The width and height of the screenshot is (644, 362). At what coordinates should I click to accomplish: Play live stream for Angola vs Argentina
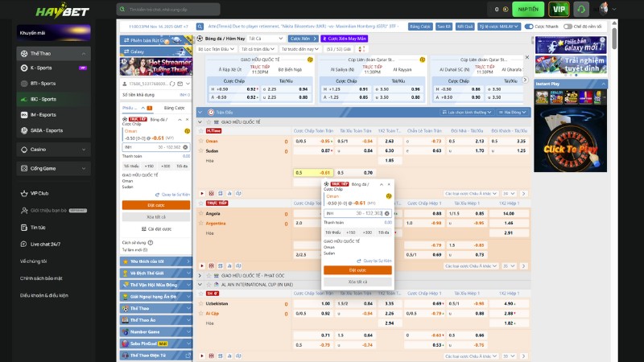202,266
